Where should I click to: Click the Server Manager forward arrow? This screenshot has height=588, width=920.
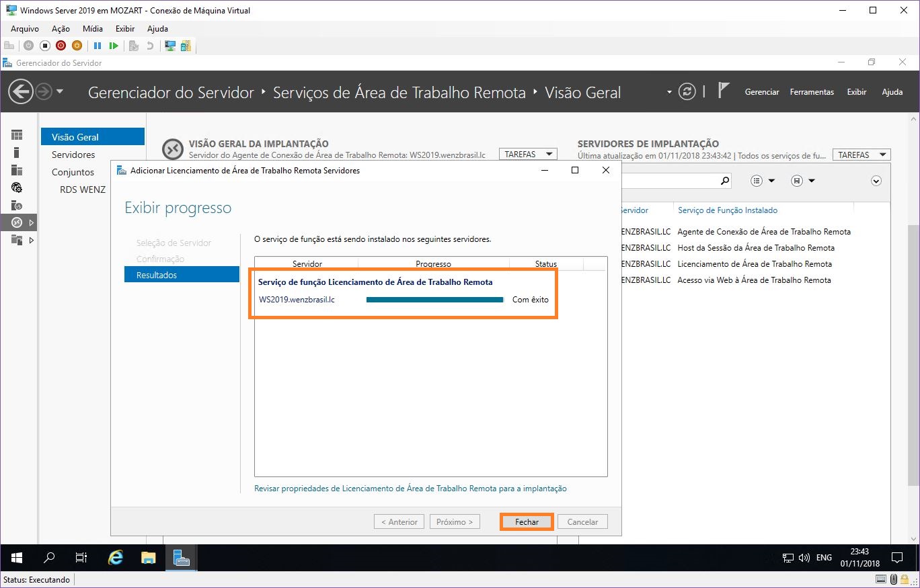pyautogui.click(x=44, y=91)
